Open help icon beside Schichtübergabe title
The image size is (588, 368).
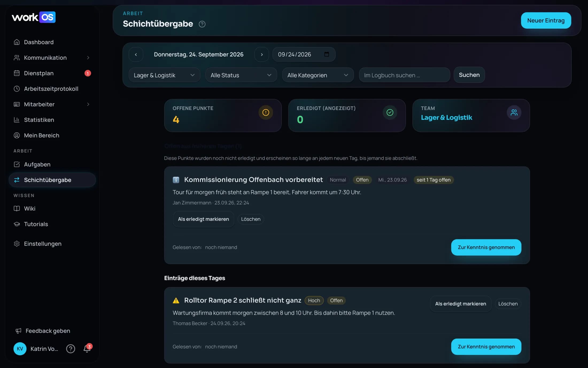(202, 24)
